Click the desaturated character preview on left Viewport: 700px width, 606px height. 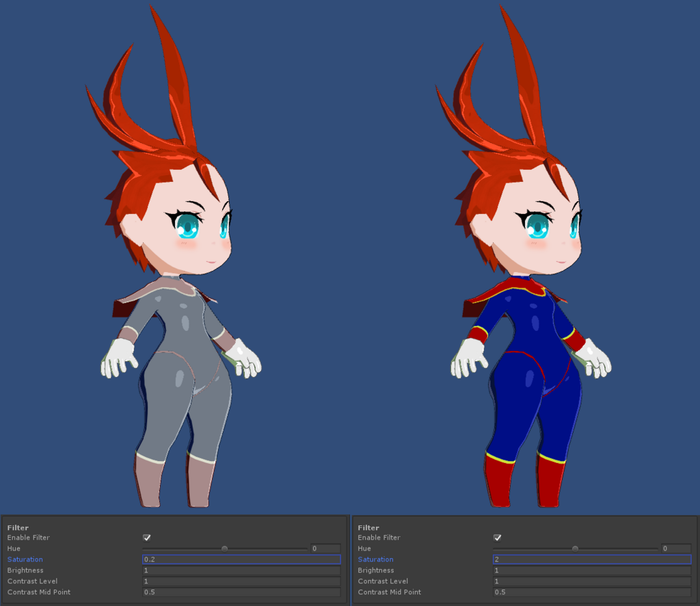click(x=173, y=256)
